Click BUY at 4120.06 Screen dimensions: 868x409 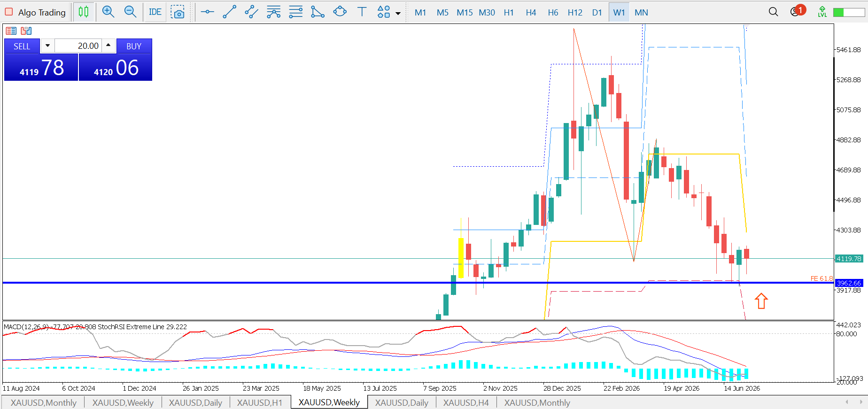116,67
